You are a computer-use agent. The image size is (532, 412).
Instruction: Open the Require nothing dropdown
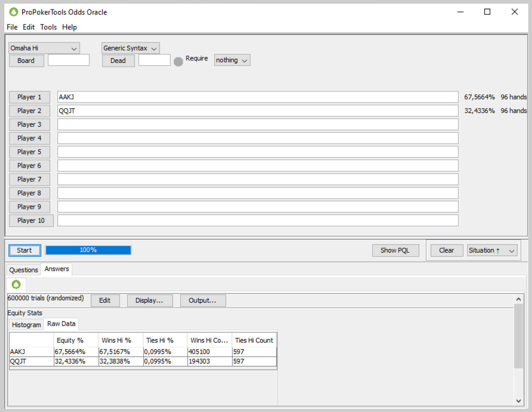coord(232,60)
